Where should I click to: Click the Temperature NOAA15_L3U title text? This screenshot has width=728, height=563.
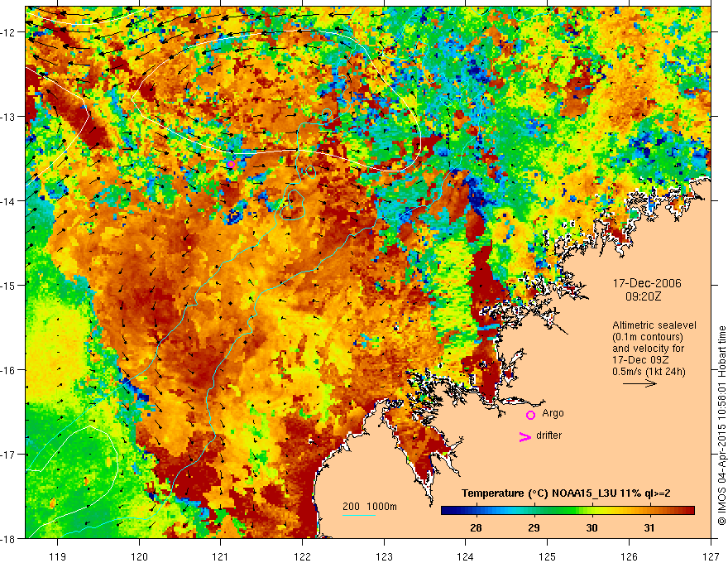click(x=566, y=493)
